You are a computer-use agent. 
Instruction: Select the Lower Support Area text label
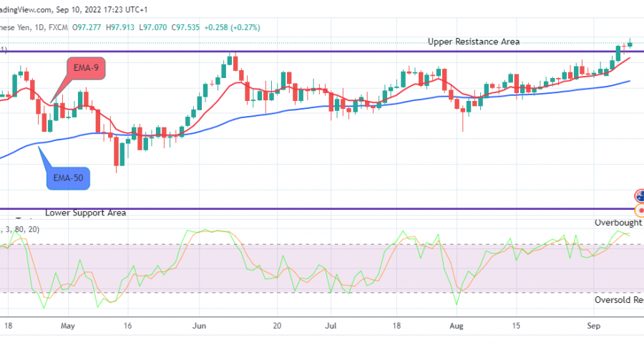click(85, 213)
